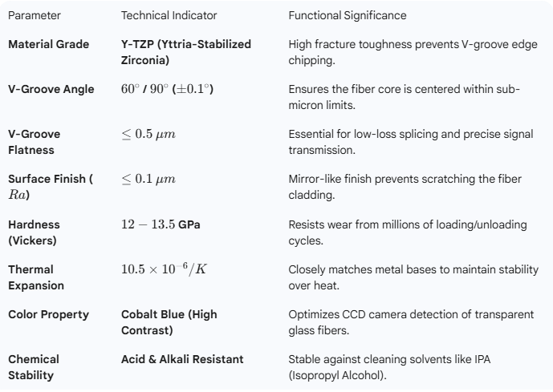Click the Thermal Expansion row label
Screen dimensions: 553x392
[x=35, y=277]
